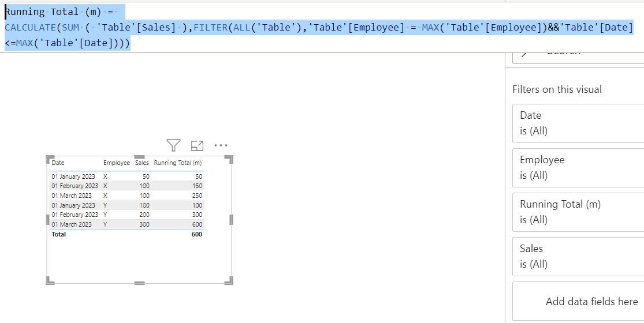
Task: Open focus mode for the table visual
Action: click(197, 145)
